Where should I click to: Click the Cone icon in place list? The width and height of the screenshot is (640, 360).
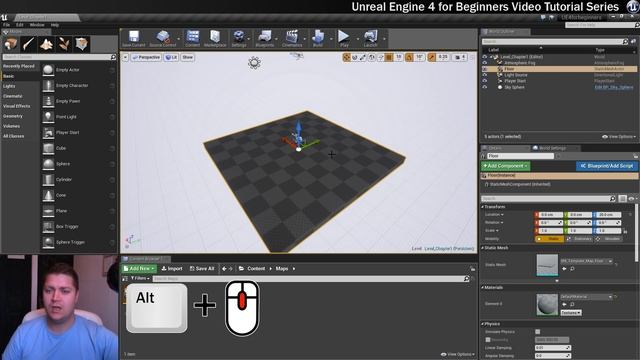[48, 195]
